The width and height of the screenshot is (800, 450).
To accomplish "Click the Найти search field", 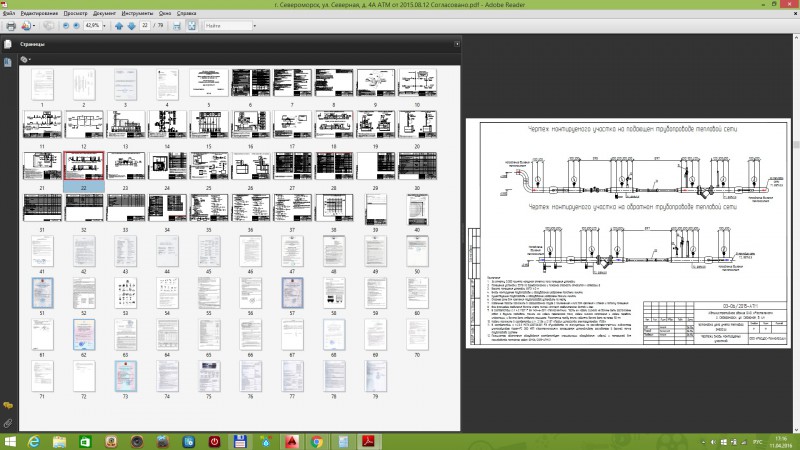I will click(228, 26).
